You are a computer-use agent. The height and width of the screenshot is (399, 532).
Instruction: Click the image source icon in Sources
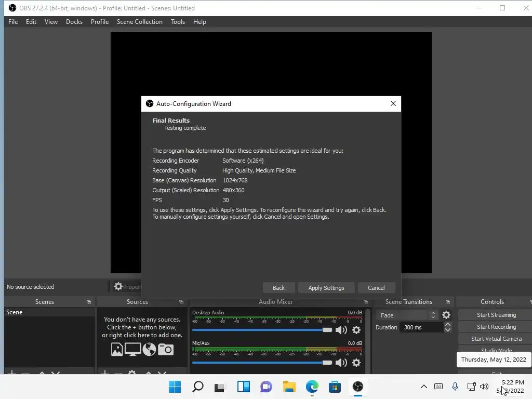click(117, 350)
